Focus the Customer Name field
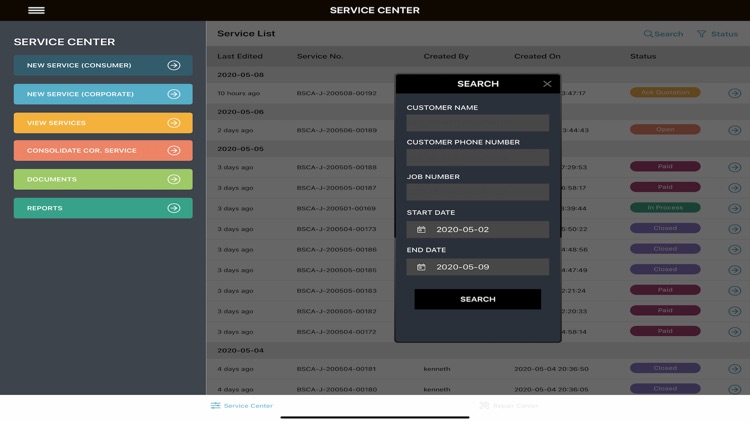This screenshot has height=422, width=750. click(x=477, y=123)
